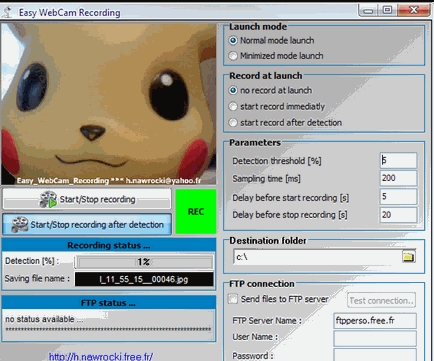Click the Start/Stop recording button
The width and height of the screenshot is (434, 361).
87,199
